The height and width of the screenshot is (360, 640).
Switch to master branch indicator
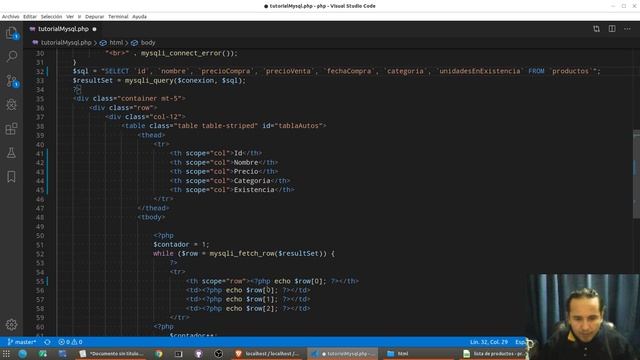(x=22, y=342)
